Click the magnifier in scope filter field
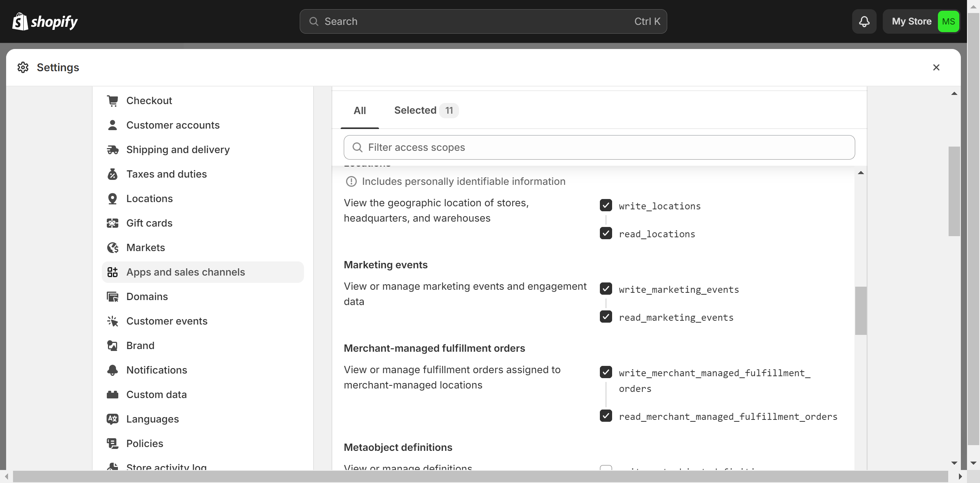The width and height of the screenshot is (980, 483). pyautogui.click(x=358, y=147)
